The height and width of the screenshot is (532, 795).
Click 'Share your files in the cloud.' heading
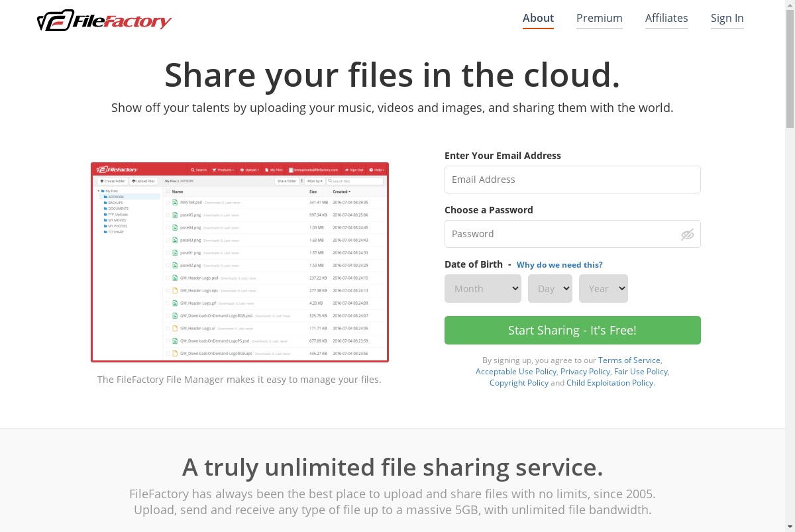point(392,75)
